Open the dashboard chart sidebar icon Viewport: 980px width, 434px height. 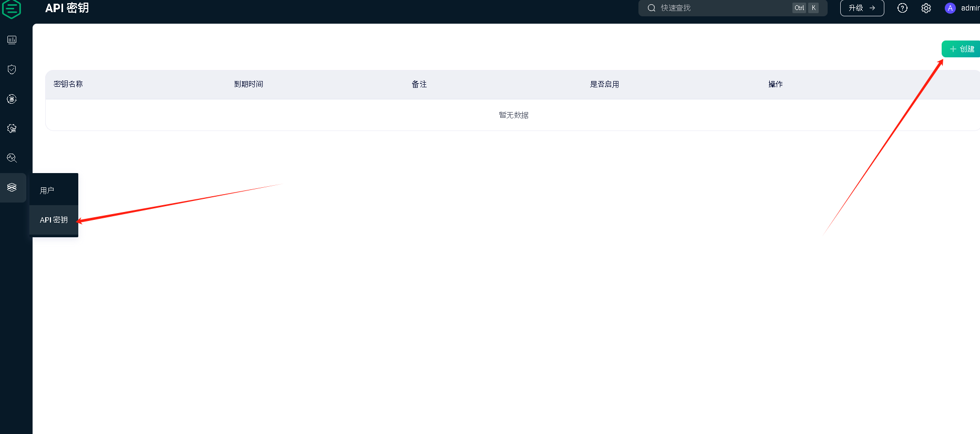tap(12, 40)
